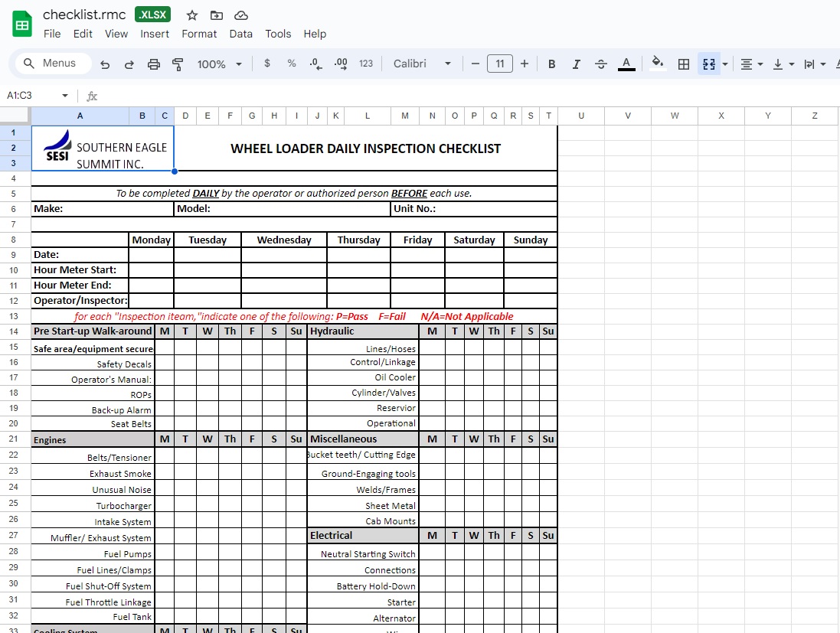Select the Oil Cooler cell

tap(363, 377)
